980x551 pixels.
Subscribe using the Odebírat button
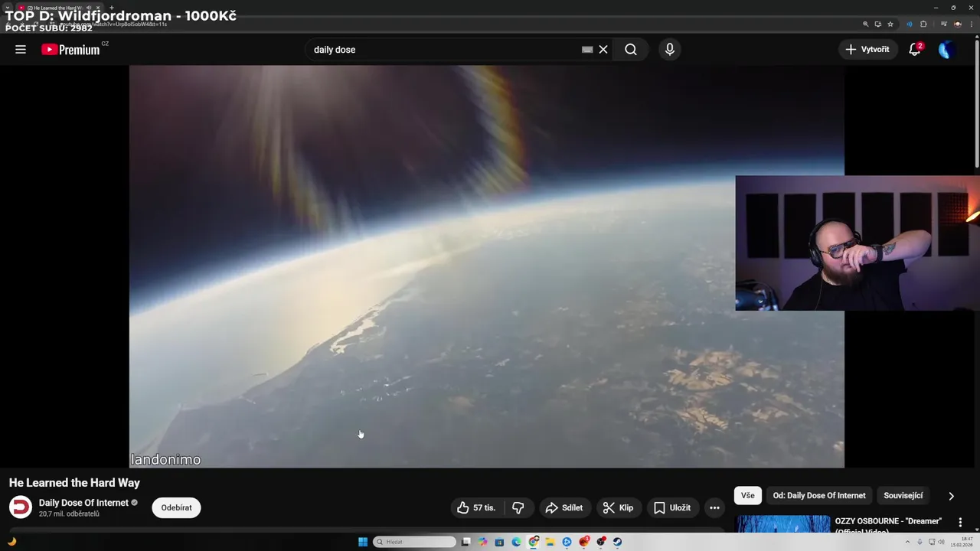[x=176, y=507]
